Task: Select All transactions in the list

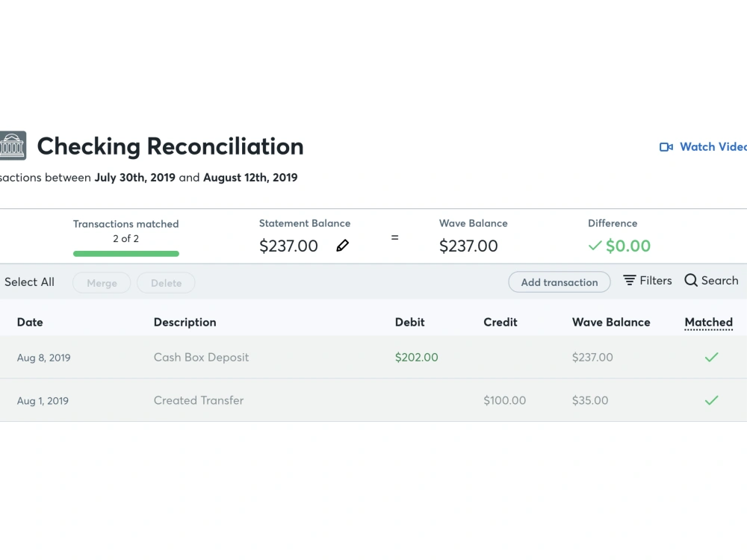Action: point(29,282)
